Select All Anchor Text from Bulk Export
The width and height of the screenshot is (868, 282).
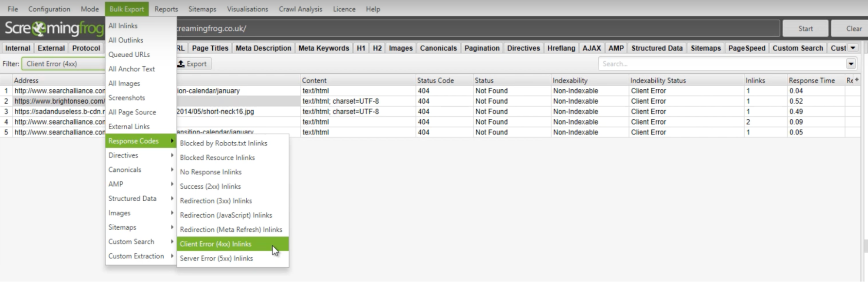coord(132,69)
